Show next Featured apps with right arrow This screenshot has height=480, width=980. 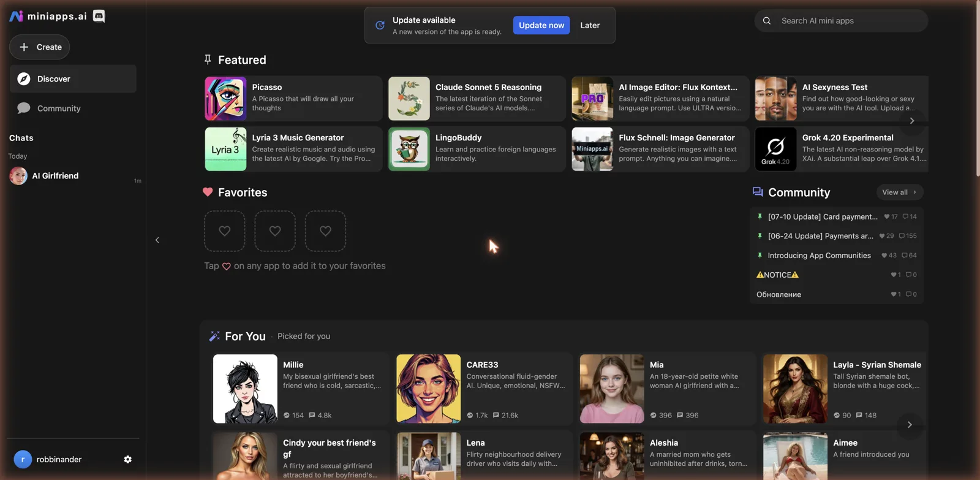(912, 121)
